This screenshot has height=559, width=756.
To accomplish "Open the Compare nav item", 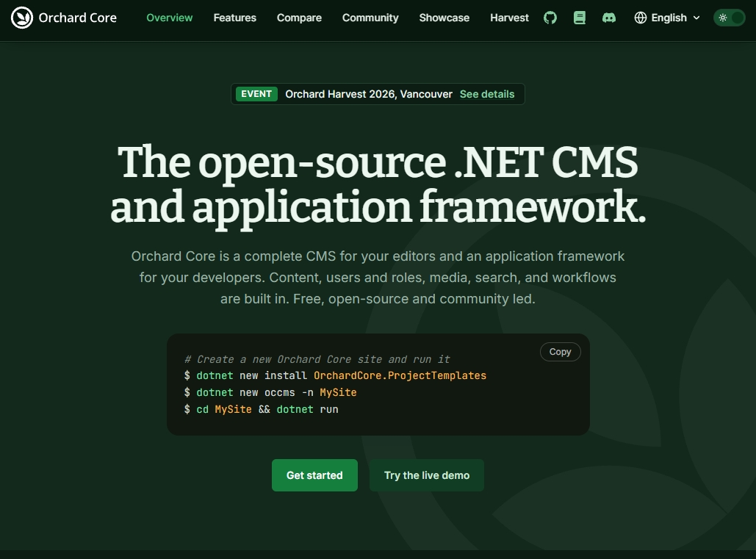I will point(299,18).
